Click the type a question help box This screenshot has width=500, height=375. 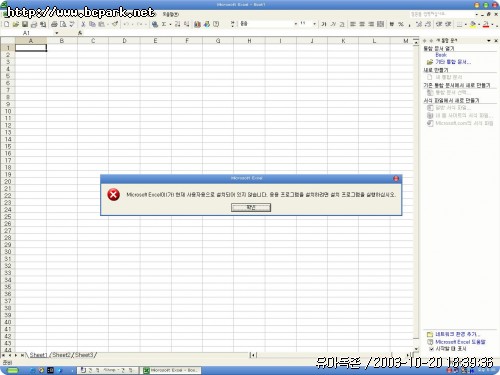click(x=441, y=14)
